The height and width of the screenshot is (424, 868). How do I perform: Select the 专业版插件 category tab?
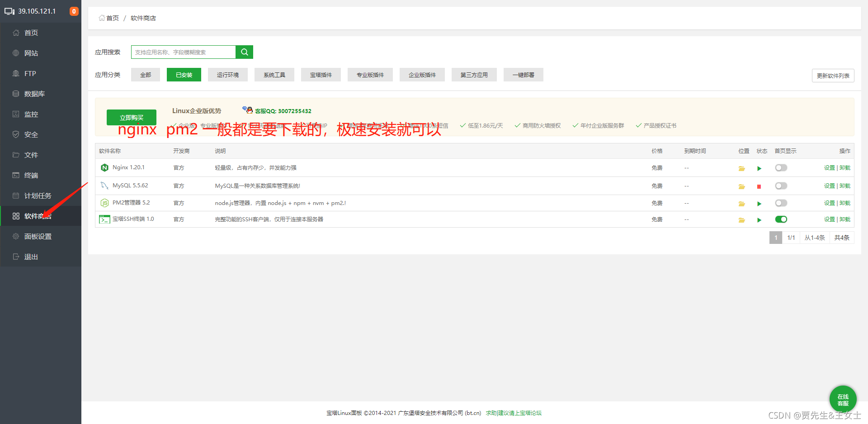(370, 75)
